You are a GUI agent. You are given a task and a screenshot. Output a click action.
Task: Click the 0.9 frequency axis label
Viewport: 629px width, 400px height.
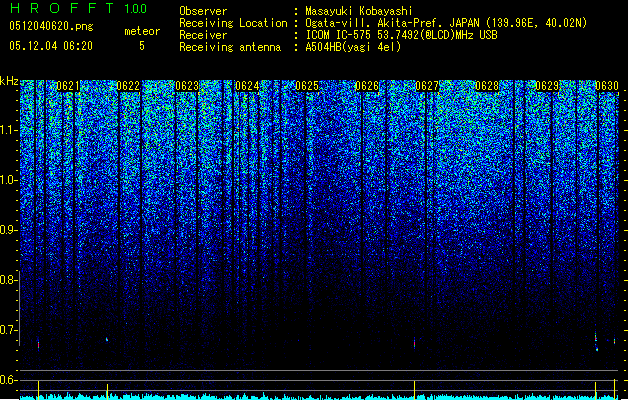[8, 230]
